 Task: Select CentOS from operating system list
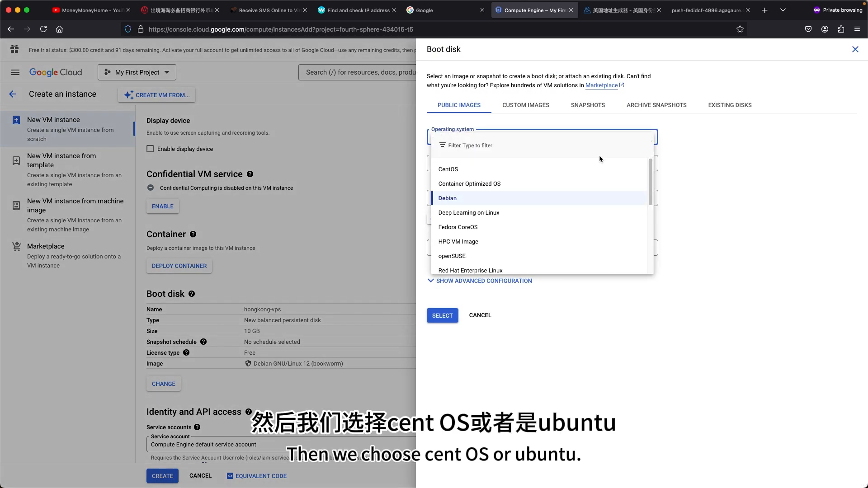tap(539, 169)
